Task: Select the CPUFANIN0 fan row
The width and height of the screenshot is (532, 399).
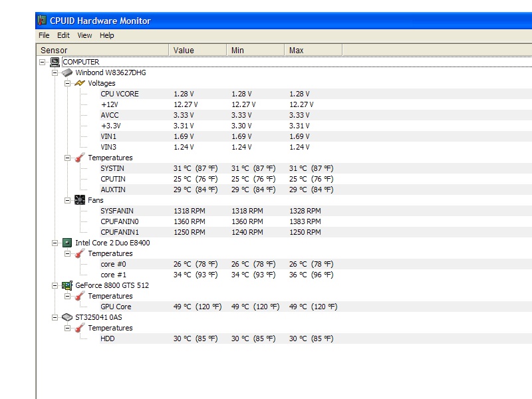Action: coord(315,221)
